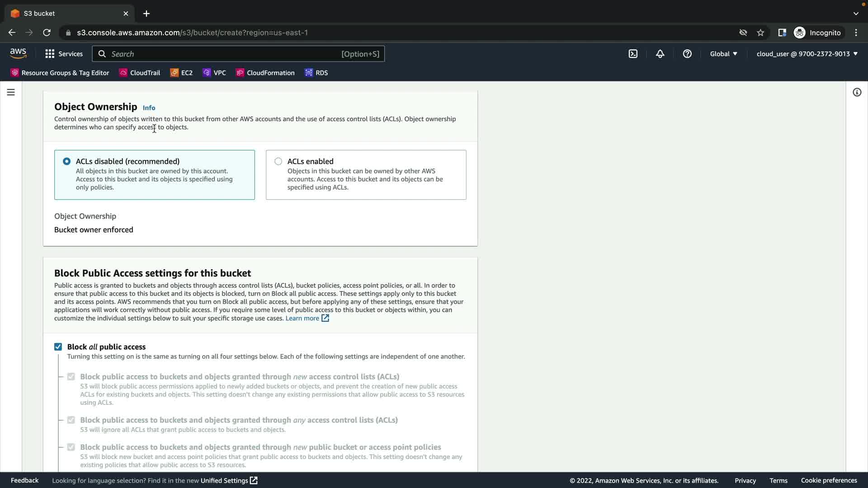Open the CloudFormation favorites shortcut
The width and height of the screenshot is (868, 488).
[x=265, y=73]
